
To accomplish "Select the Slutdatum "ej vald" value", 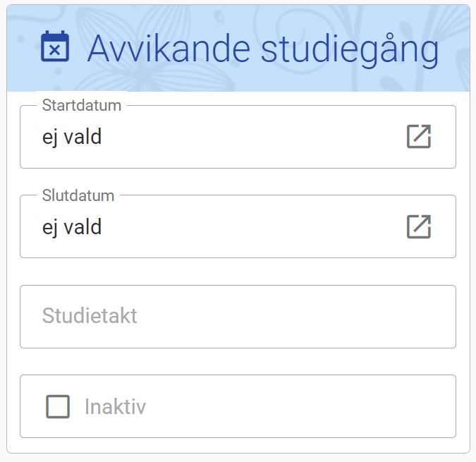I will 72,227.
